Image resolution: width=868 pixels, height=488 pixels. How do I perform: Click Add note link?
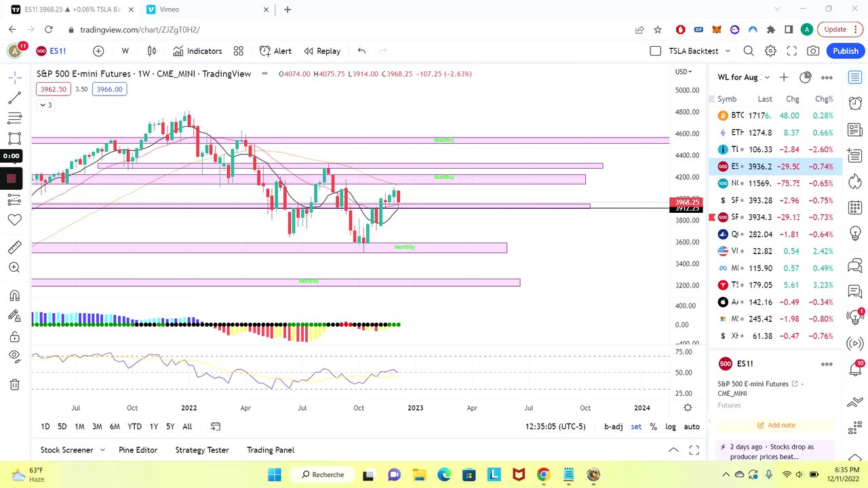coord(776,425)
